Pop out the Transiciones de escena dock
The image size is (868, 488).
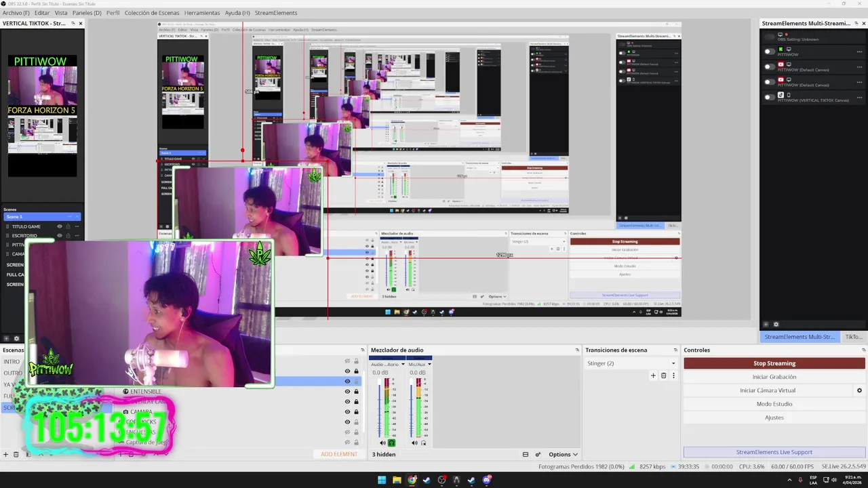(675, 350)
